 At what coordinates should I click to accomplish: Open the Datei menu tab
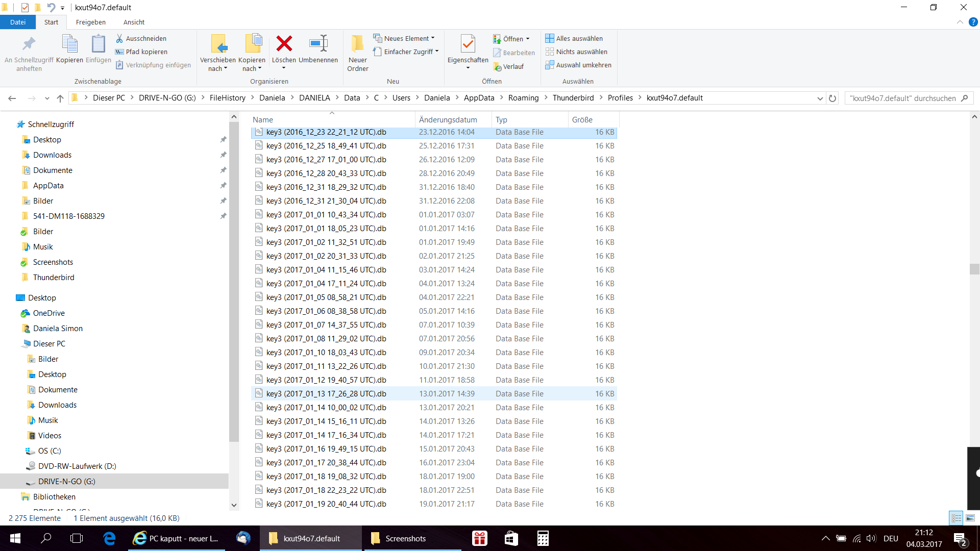tap(17, 22)
